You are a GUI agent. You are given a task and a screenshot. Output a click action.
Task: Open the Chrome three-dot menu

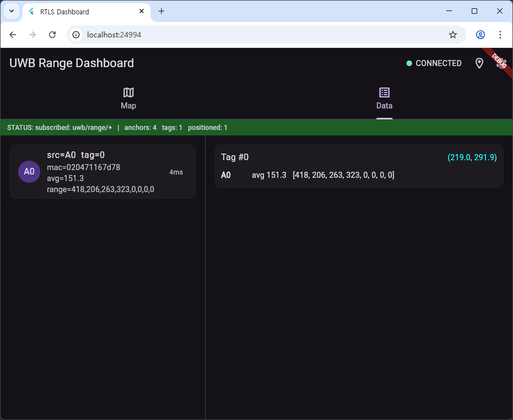pos(500,35)
